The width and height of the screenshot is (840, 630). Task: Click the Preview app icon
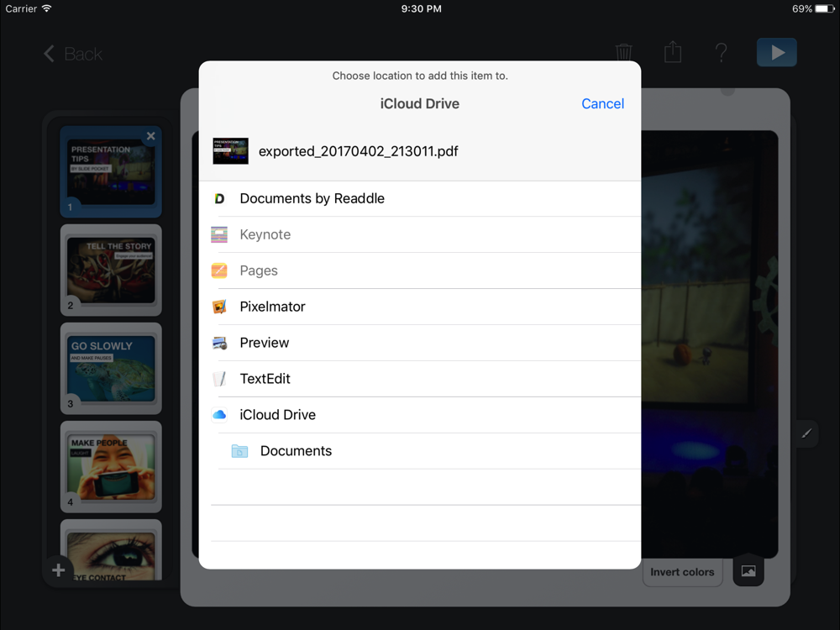tap(219, 343)
